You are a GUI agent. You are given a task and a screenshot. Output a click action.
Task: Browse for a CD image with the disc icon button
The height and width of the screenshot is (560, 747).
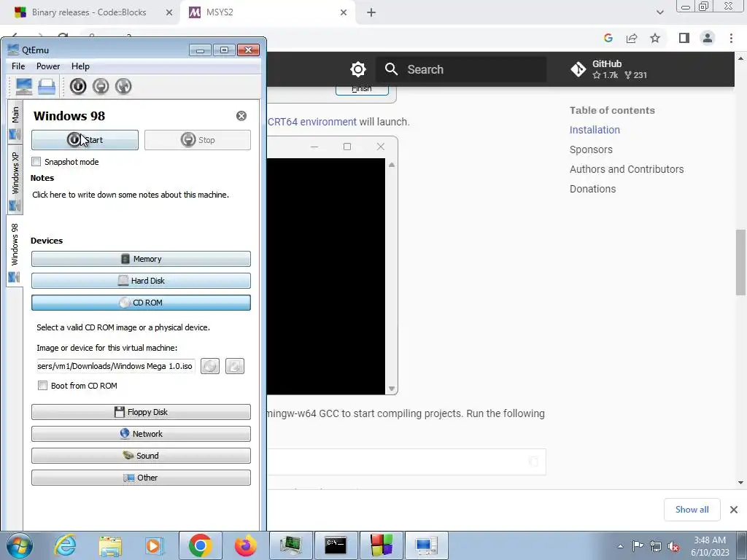(x=210, y=366)
